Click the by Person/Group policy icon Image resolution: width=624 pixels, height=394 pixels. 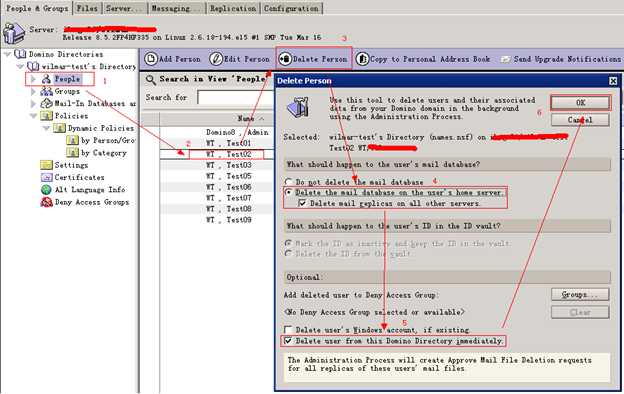[72, 140]
